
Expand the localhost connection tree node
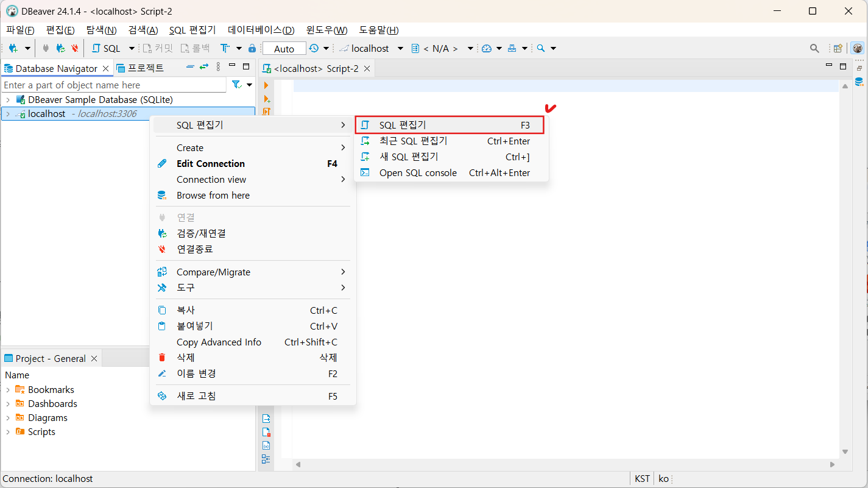point(7,114)
